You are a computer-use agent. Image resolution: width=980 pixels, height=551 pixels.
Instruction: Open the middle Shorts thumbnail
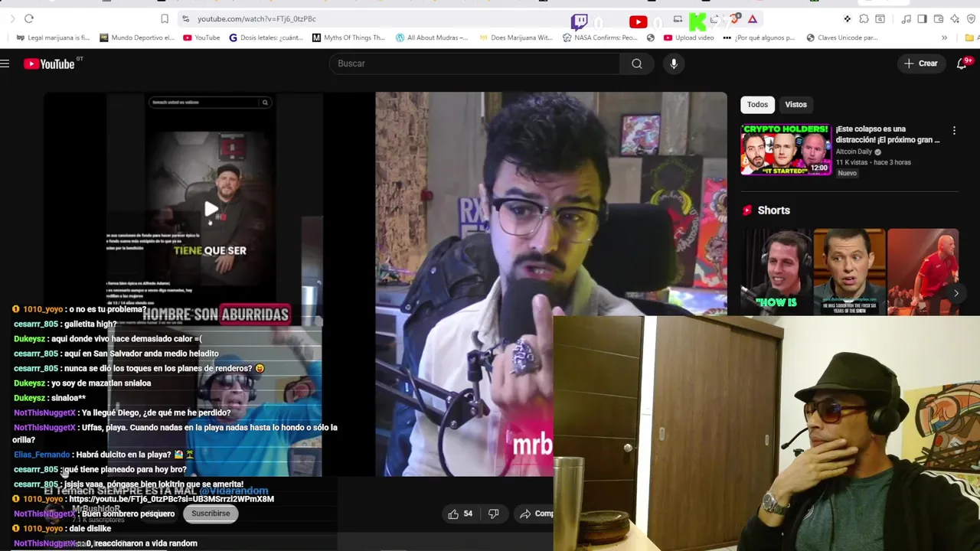tap(848, 272)
